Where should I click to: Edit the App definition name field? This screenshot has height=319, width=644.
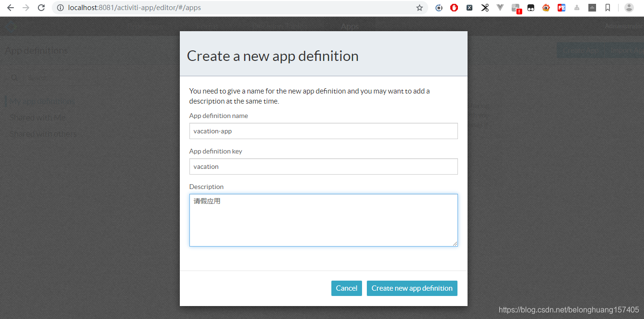tap(324, 131)
